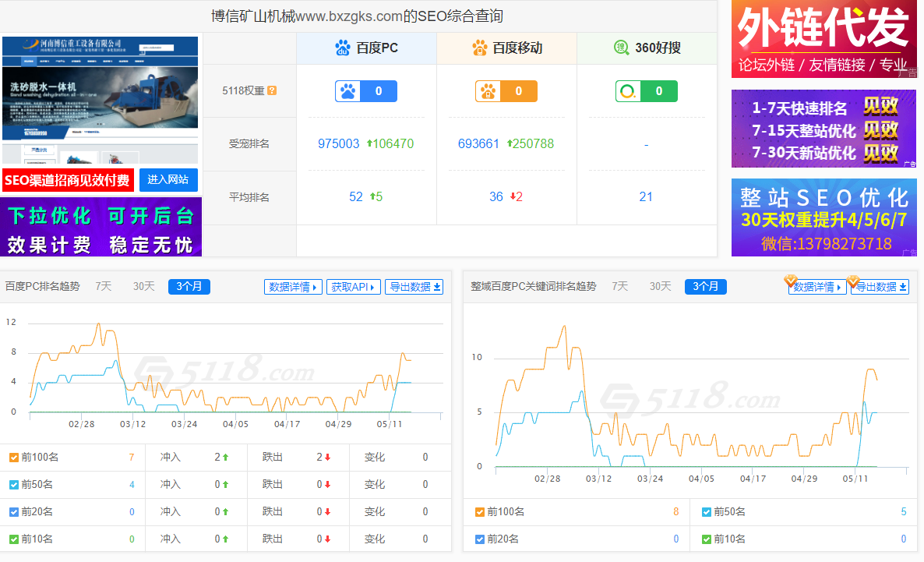Toggle 前20名 checkbox in 整域 keyword trend
This screenshot has width=924, height=562.
tap(480, 539)
